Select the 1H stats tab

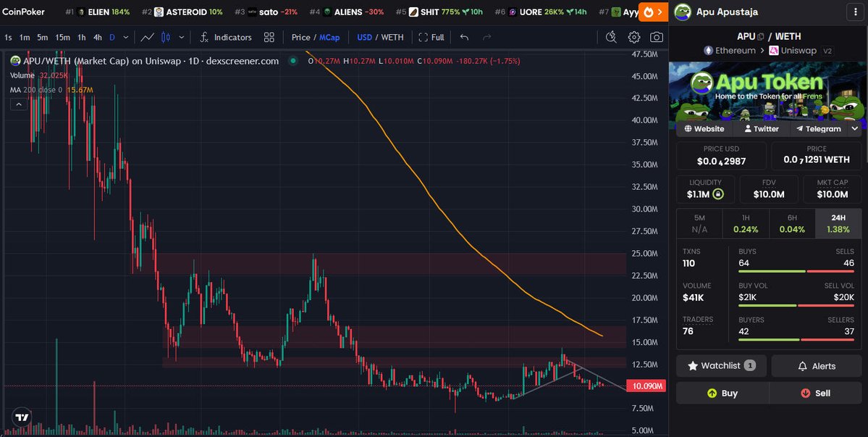(x=746, y=224)
